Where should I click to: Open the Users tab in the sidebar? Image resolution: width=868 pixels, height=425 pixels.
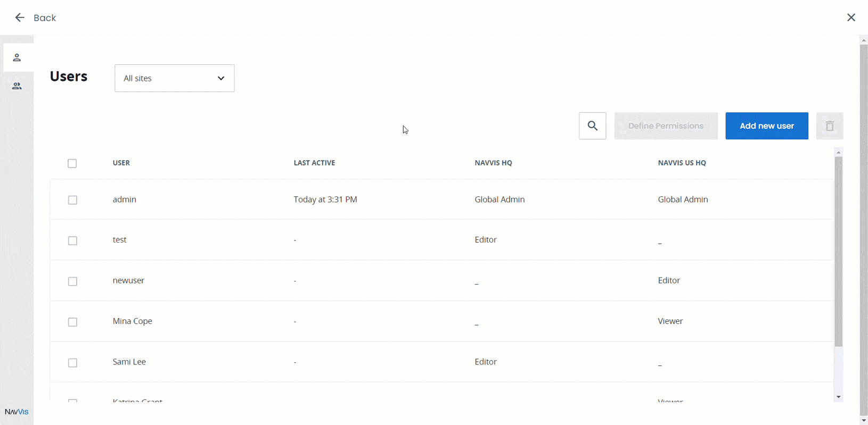coord(17,57)
